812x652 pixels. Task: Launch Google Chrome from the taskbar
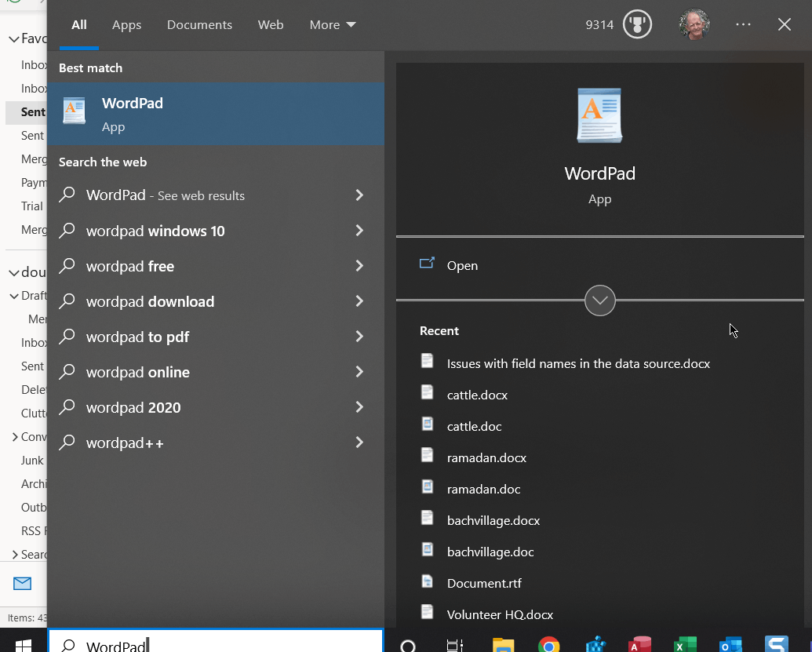point(549,645)
